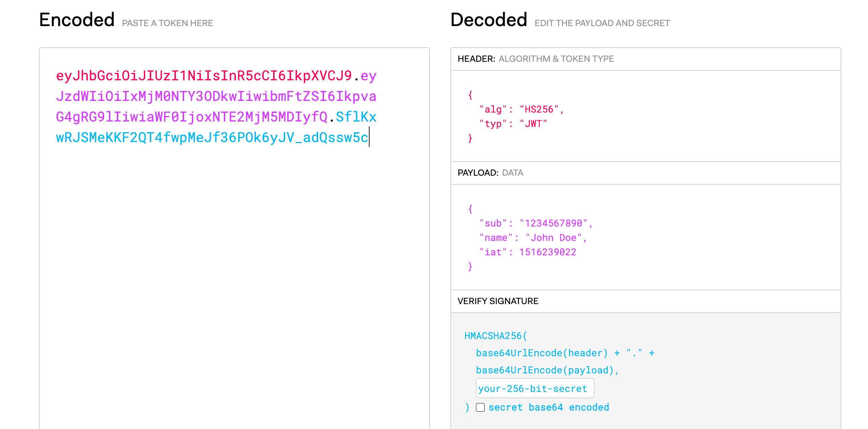
Task: Click the Decoded heading
Action: point(489,20)
